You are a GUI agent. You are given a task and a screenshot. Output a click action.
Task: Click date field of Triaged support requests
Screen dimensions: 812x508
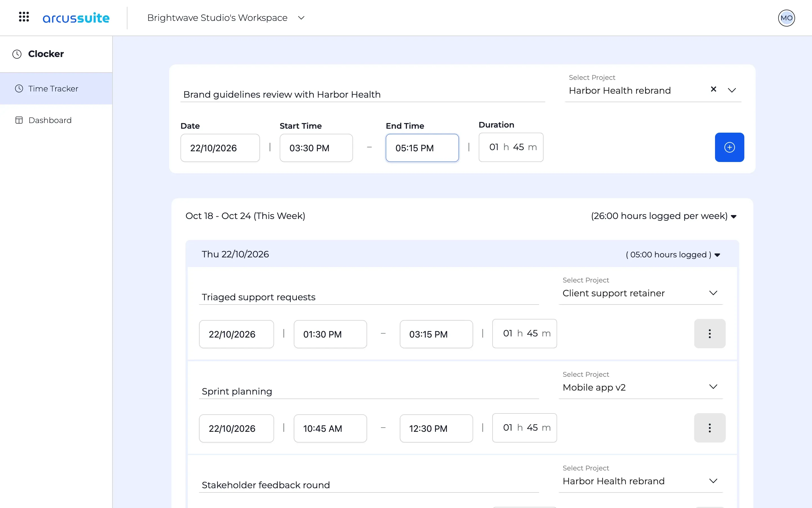point(236,334)
